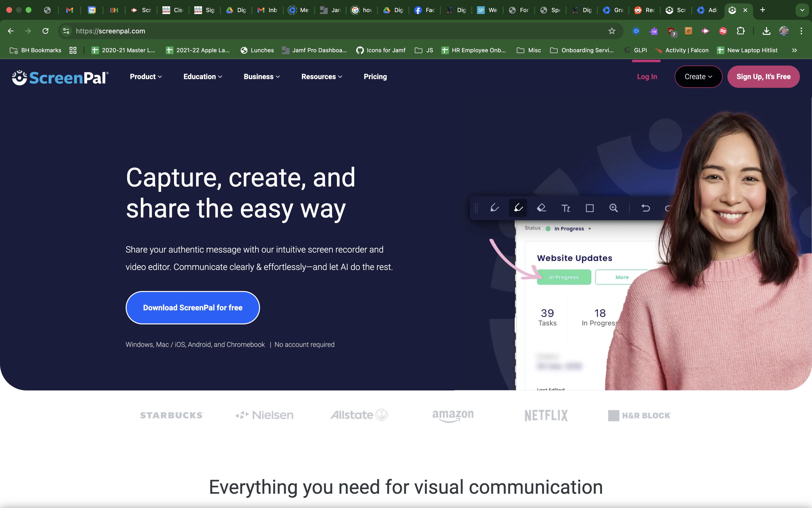Click the '39 Tasks' count in mockup
Viewport: 812px width, 508px height.
[x=547, y=317]
